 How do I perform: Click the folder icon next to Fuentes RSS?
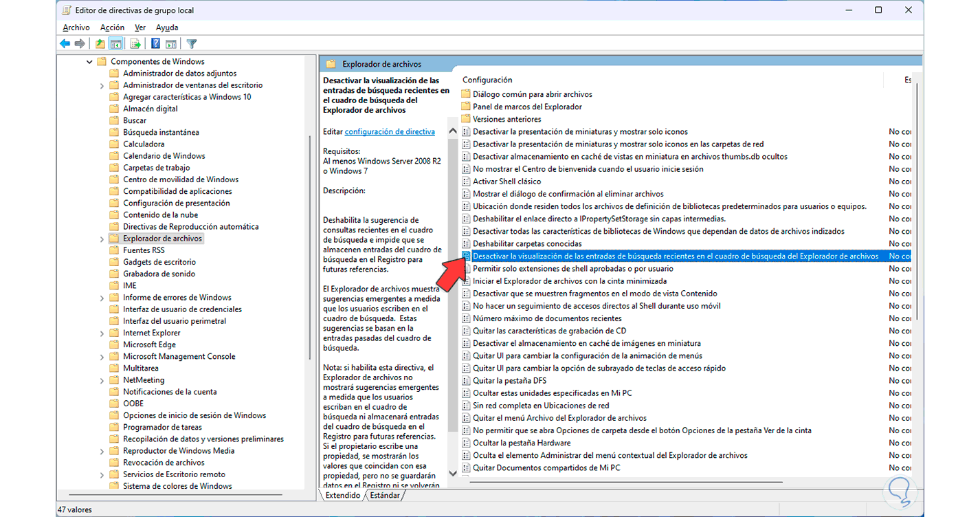[114, 250]
